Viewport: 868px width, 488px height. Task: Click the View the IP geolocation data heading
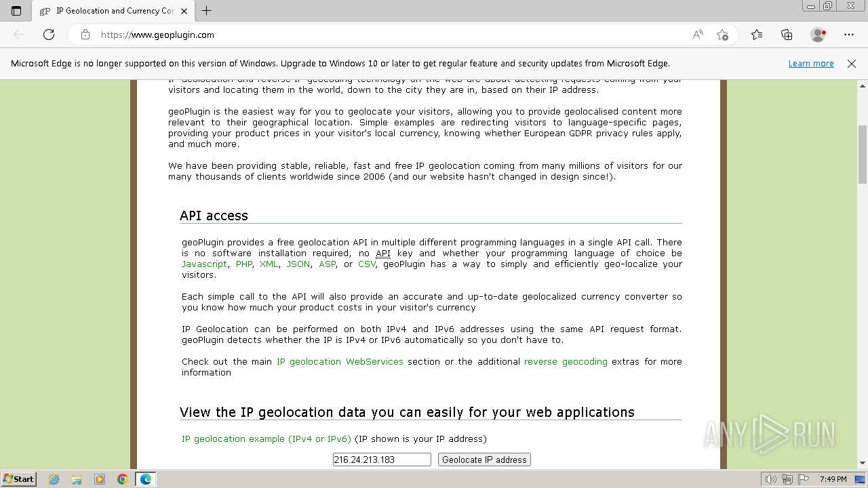click(x=407, y=412)
